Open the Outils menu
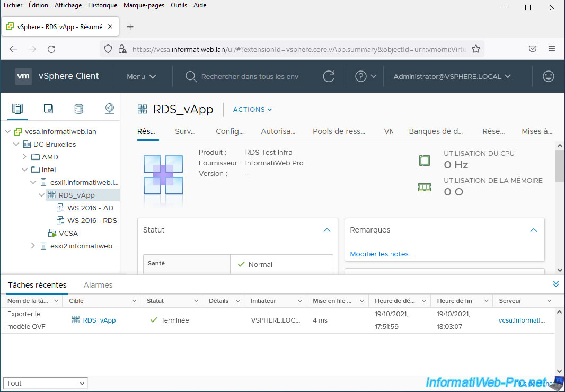This screenshot has height=392, width=565. (x=179, y=5)
